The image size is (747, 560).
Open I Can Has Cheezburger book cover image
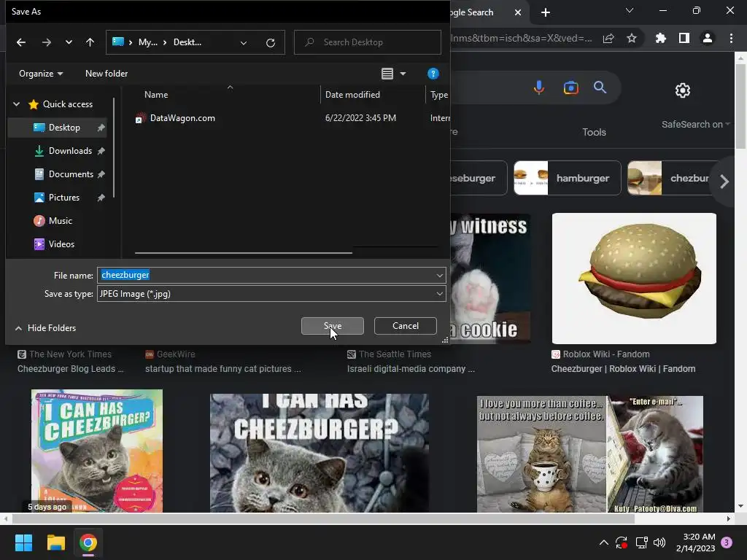[x=97, y=451]
